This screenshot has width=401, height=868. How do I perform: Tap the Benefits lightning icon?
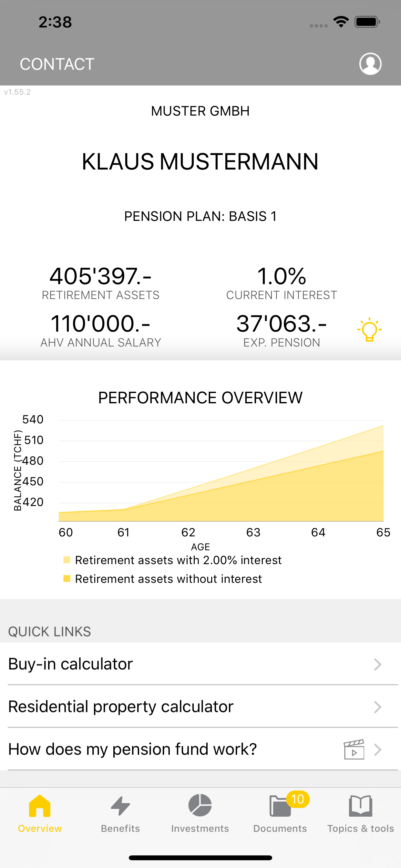pyautogui.click(x=120, y=806)
